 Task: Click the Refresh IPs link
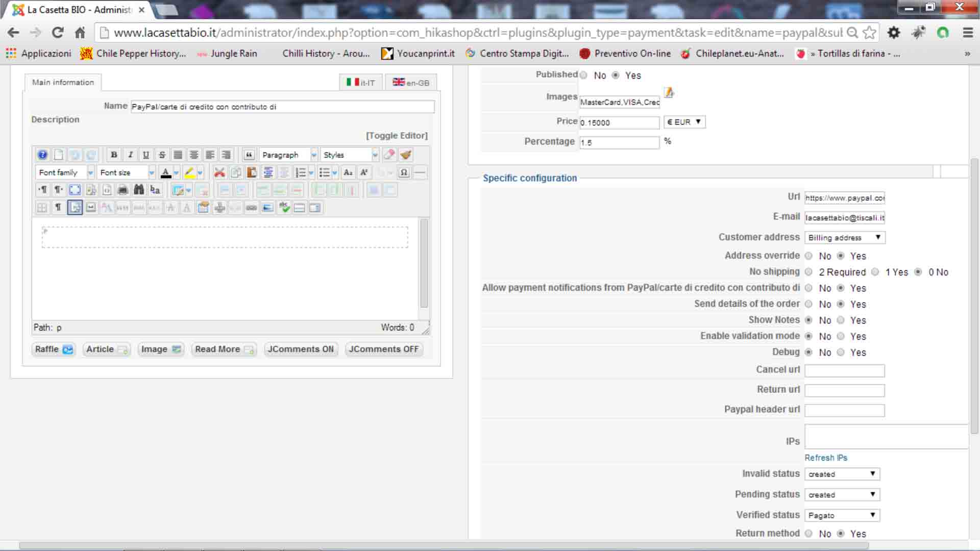pos(825,458)
